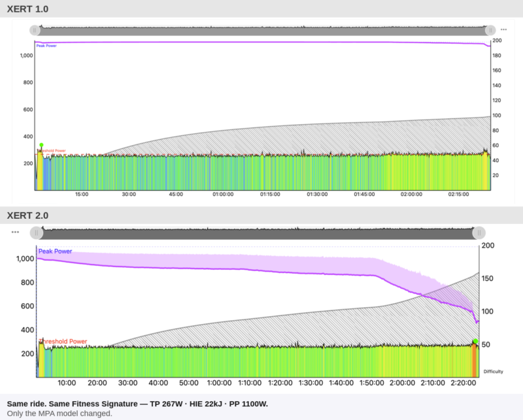The image size is (523, 420).
Task: Click the 15:00 time tick in XERT 1.0
Action: (x=82, y=195)
